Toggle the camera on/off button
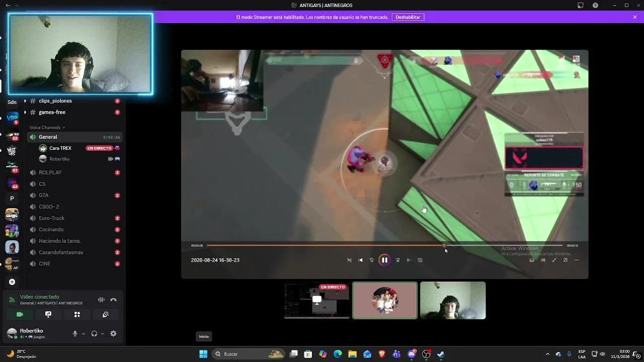The height and width of the screenshot is (362, 644). (x=20, y=314)
